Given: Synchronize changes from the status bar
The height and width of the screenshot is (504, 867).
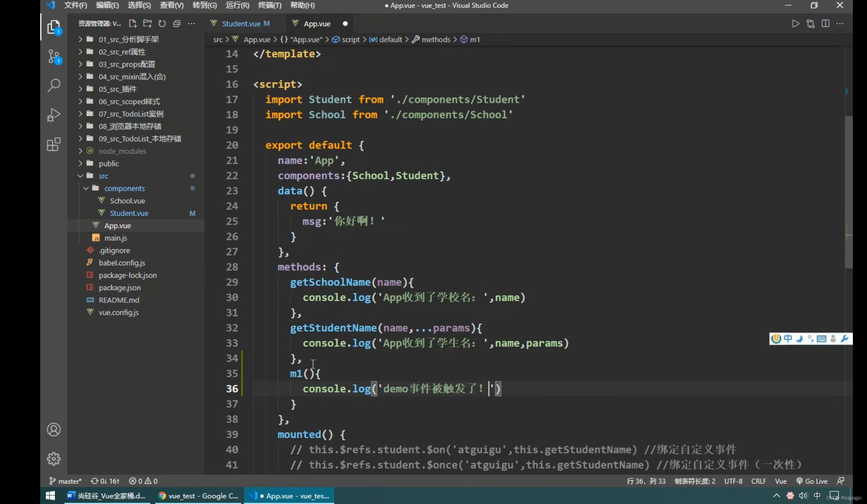Looking at the screenshot, I should 105,481.
